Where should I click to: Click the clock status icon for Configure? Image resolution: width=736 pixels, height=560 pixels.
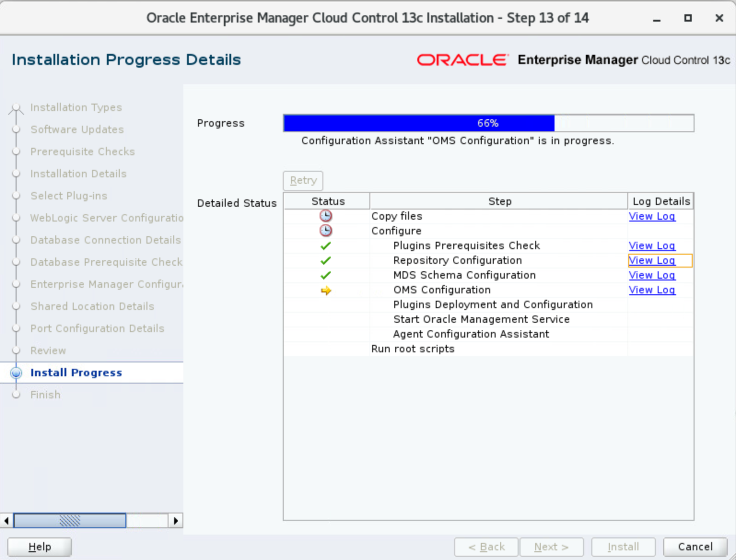pos(326,231)
